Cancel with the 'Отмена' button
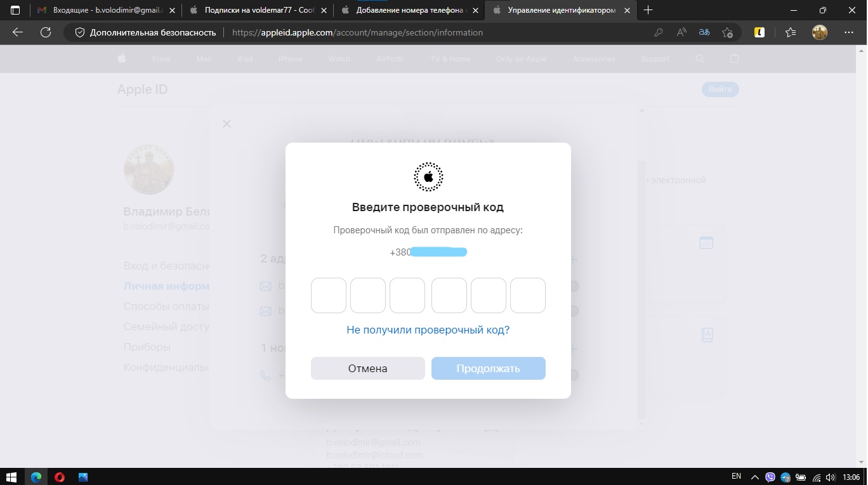 [368, 368]
